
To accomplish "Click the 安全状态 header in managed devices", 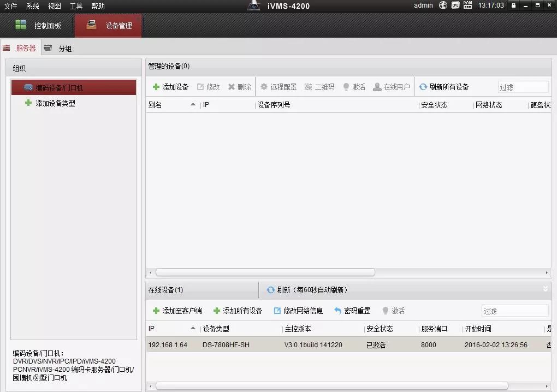I will coord(446,105).
